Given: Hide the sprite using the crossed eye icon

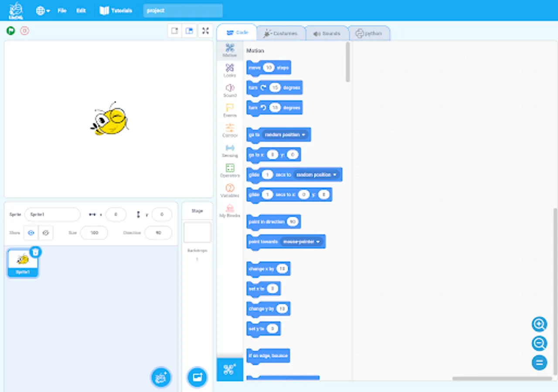Looking at the screenshot, I should click(46, 233).
